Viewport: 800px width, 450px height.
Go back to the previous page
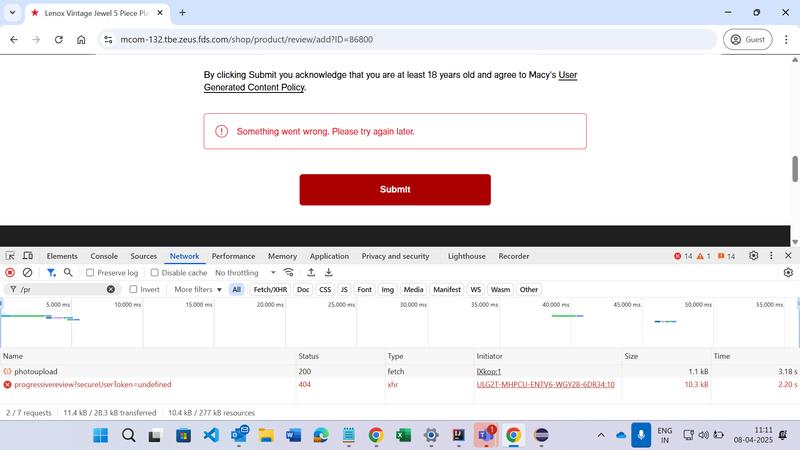point(14,39)
